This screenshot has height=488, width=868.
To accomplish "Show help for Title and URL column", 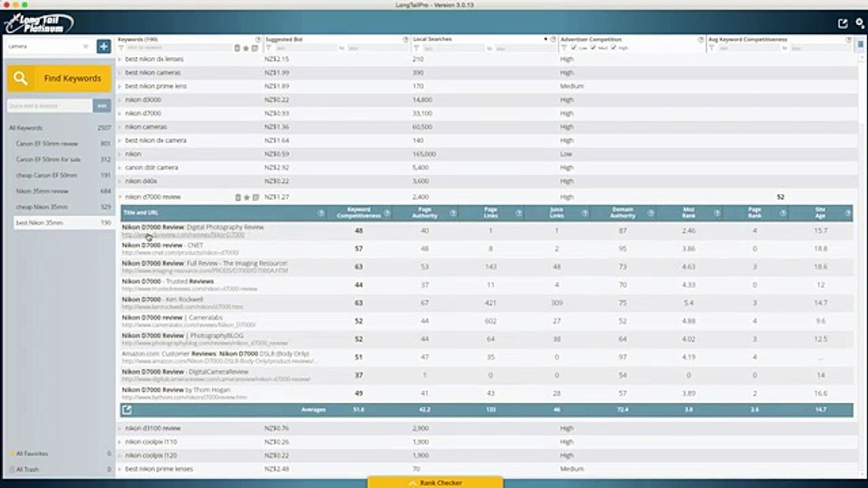I will (321, 213).
